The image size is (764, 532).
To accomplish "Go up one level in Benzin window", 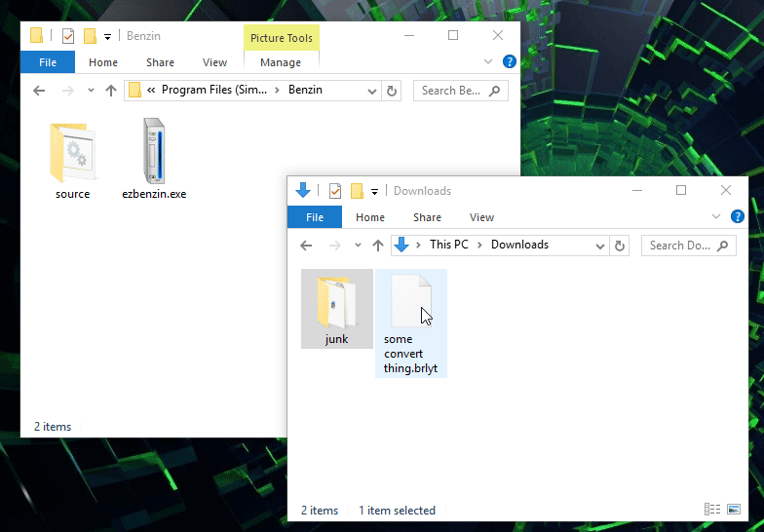I will pos(111,91).
